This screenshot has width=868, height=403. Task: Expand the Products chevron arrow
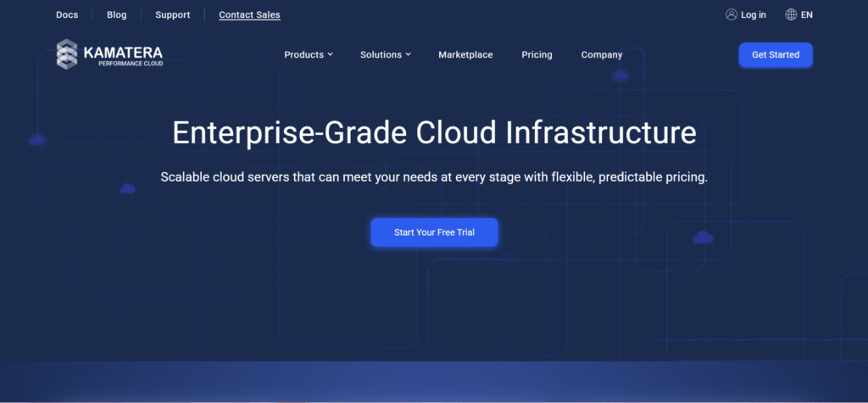click(331, 54)
